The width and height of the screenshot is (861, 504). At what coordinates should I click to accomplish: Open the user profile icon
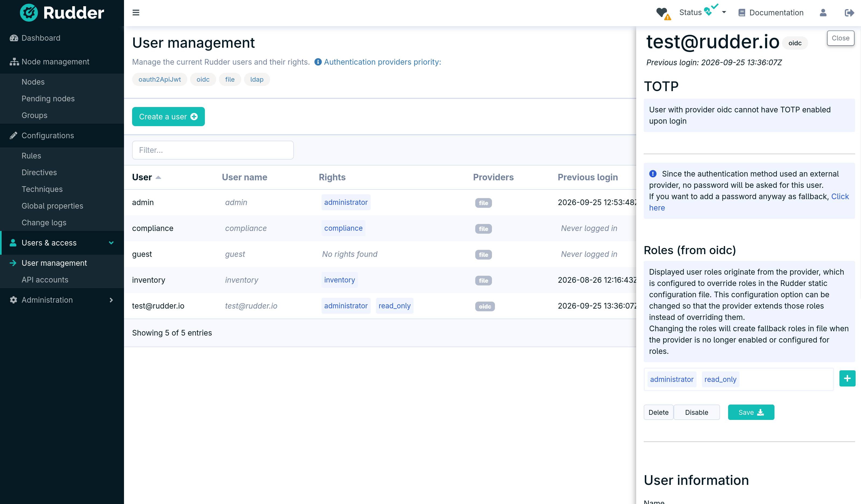click(x=823, y=13)
